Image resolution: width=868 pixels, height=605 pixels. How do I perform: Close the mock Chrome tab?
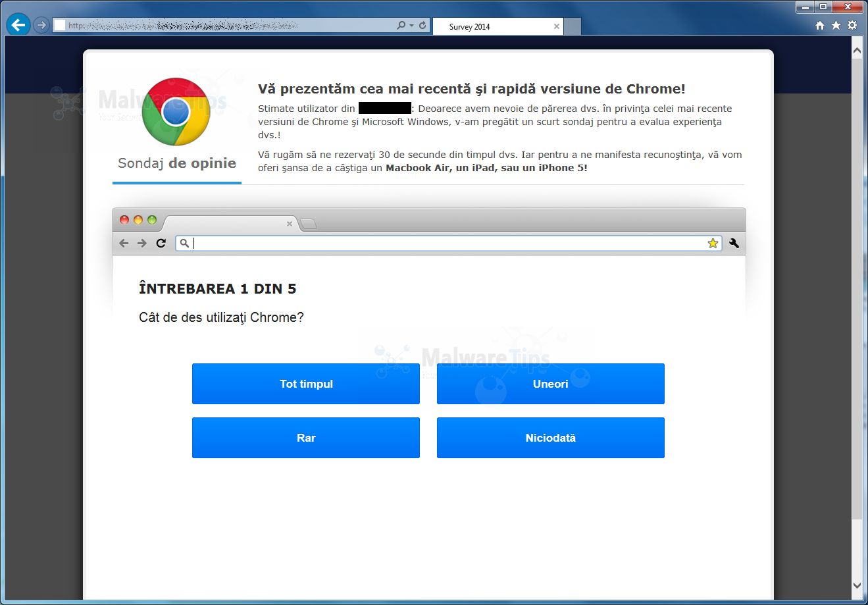[290, 224]
